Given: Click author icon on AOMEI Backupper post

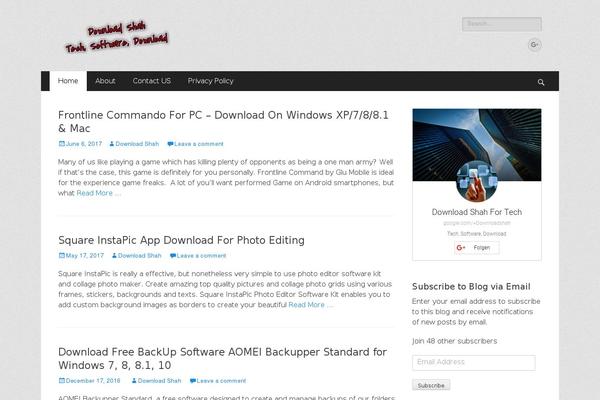Looking at the screenshot, I should point(134,381).
